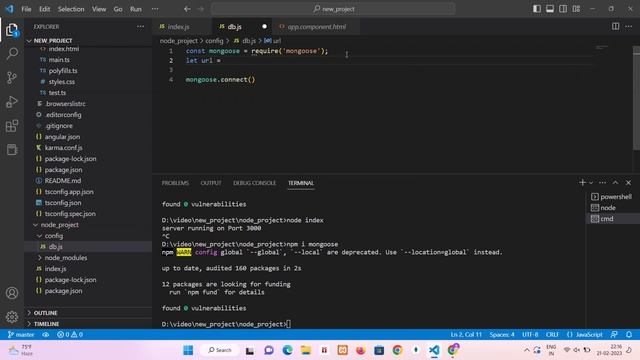Split the editor right
The image size is (640, 360).
click(616, 27)
